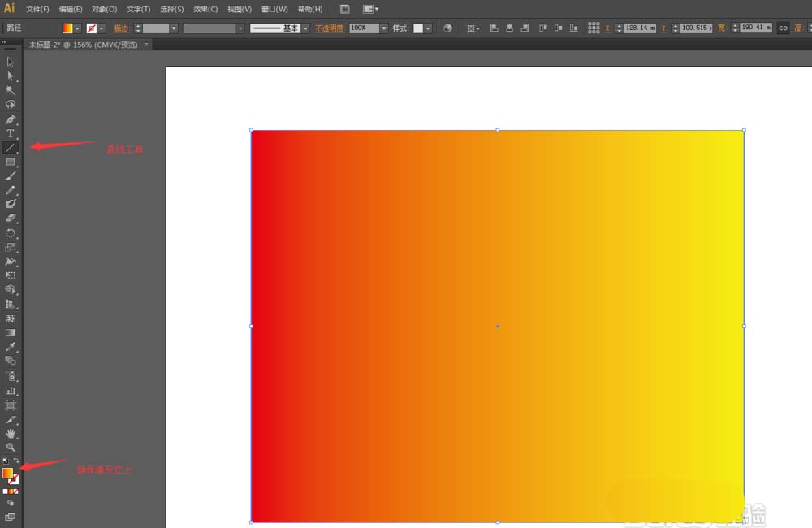Open the change screen mode button
The width and height of the screenshot is (812, 528).
pos(11,517)
